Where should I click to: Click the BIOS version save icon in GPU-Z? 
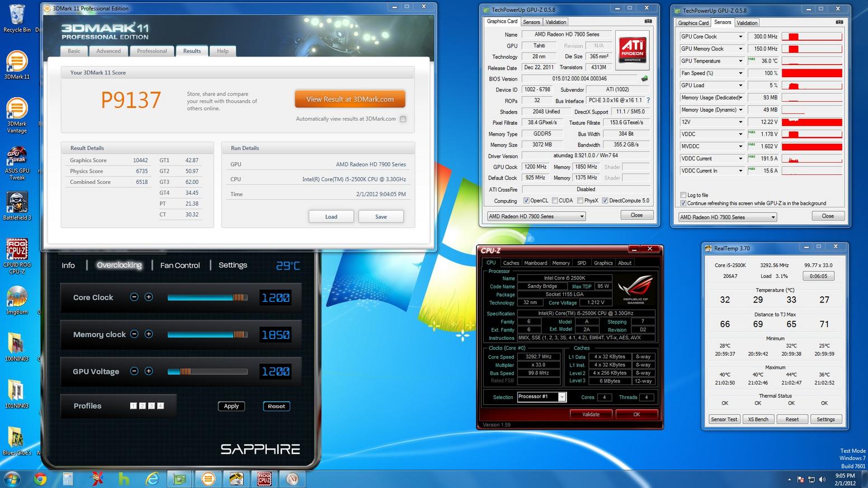coord(644,79)
